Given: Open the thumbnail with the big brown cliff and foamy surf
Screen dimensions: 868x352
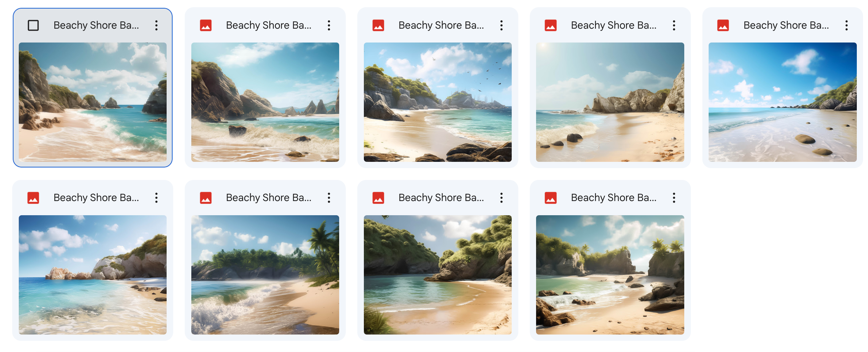Looking at the screenshot, I should click(265, 102).
